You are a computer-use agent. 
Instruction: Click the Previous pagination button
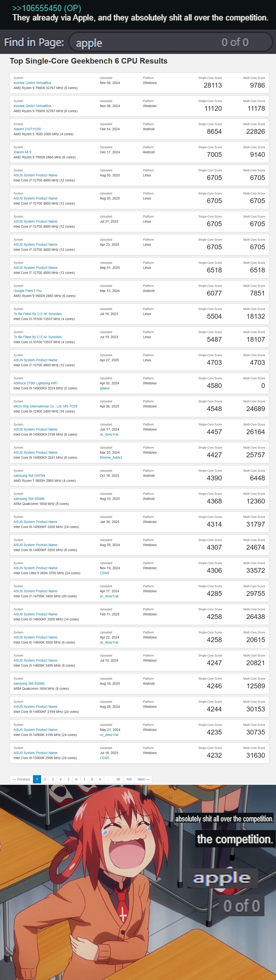tap(21, 780)
